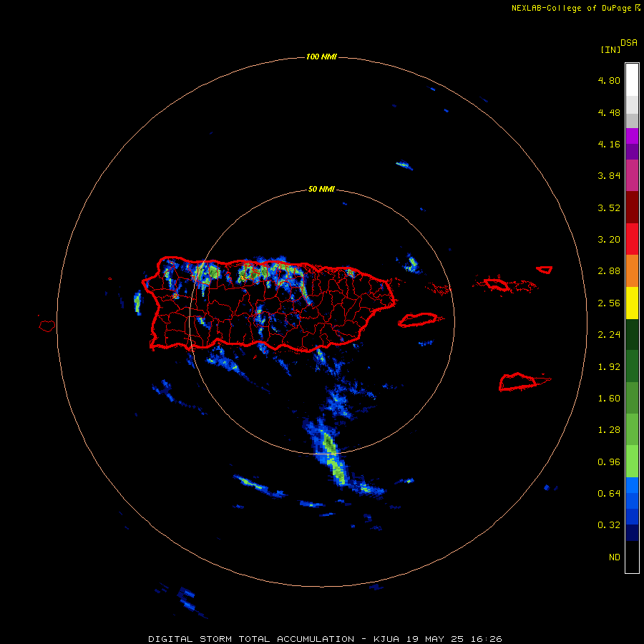The image size is (644, 644).
Task: Select the 2.56 legend value
Action: [x=609, y=303]
